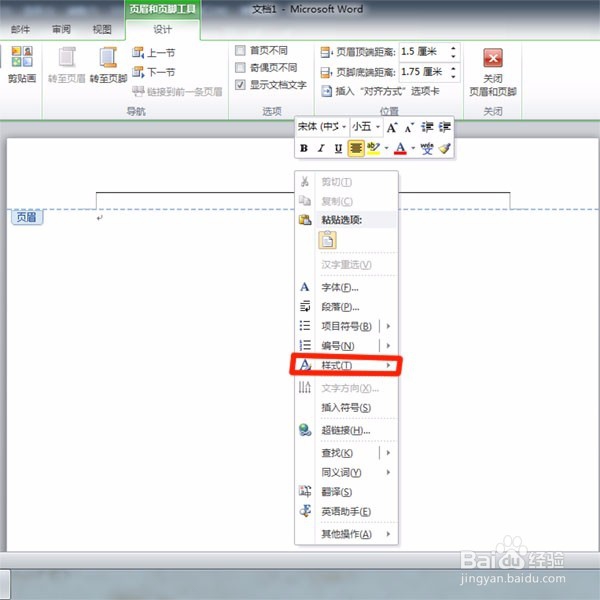Click the grow font icon in mini toolbar
Screen dimensions: 600x600
(x=392, y=127)
